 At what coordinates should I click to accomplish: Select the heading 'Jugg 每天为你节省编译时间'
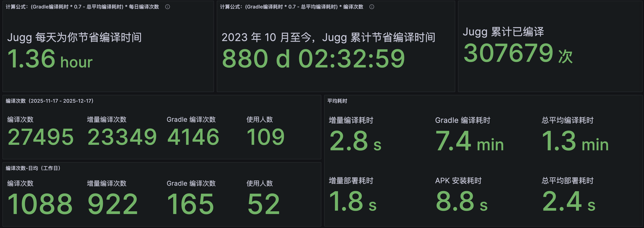click(x=75, y=38)
